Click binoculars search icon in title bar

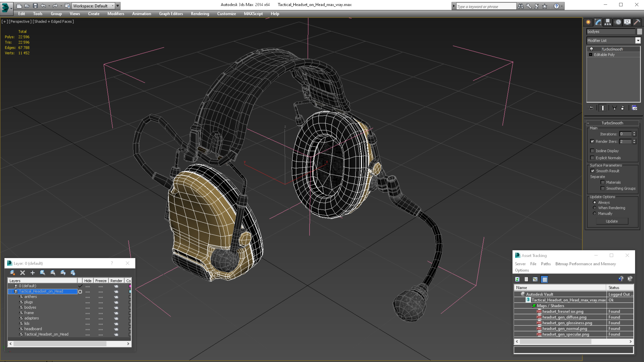(x=521, y=6)
